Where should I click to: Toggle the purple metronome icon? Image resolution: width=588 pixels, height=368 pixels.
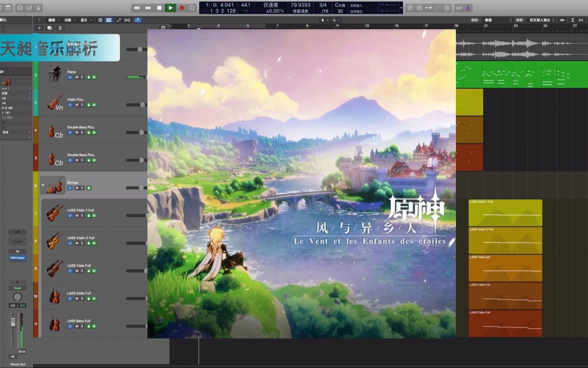click(468, 8)
